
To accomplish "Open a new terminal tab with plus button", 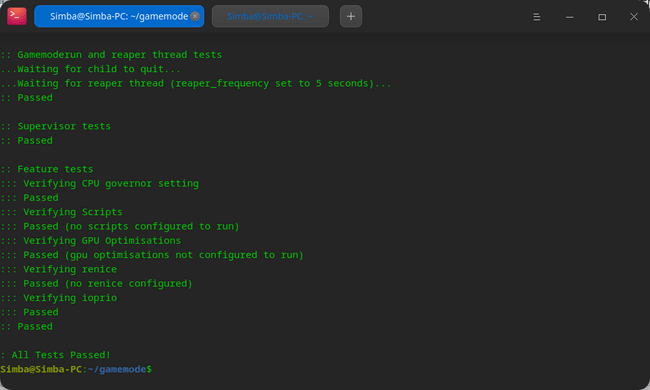I will coord(351,16).
